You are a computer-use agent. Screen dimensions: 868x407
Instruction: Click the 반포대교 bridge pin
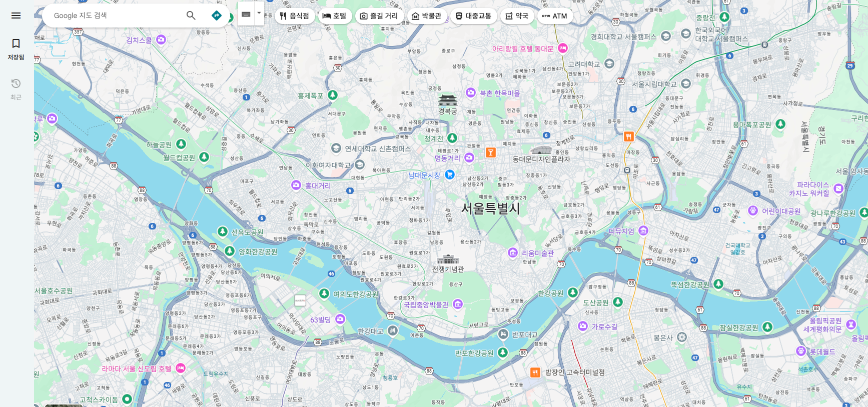tap(503, 334)
